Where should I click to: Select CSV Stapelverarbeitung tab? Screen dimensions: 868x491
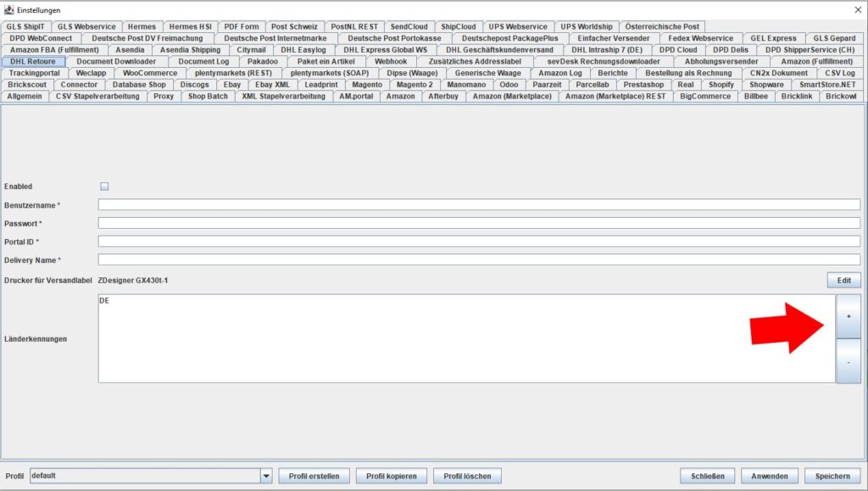[97, 97]
